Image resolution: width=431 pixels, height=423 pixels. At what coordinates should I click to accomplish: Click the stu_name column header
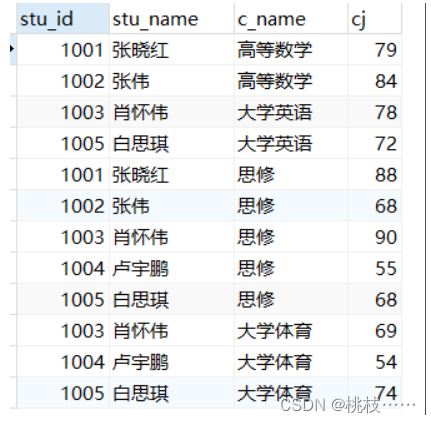tap(172, 18)
